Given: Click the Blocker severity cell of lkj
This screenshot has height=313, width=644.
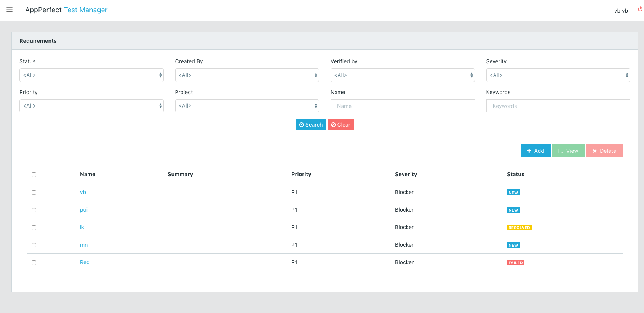Looking at the screenshot, I should click(x=404, y=227).
